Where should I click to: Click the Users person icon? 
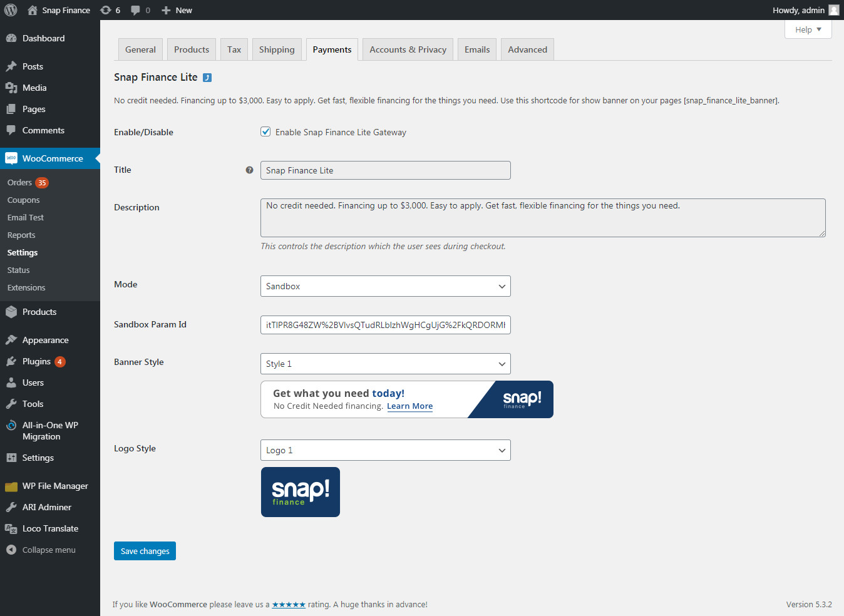(x=11, y=382)
